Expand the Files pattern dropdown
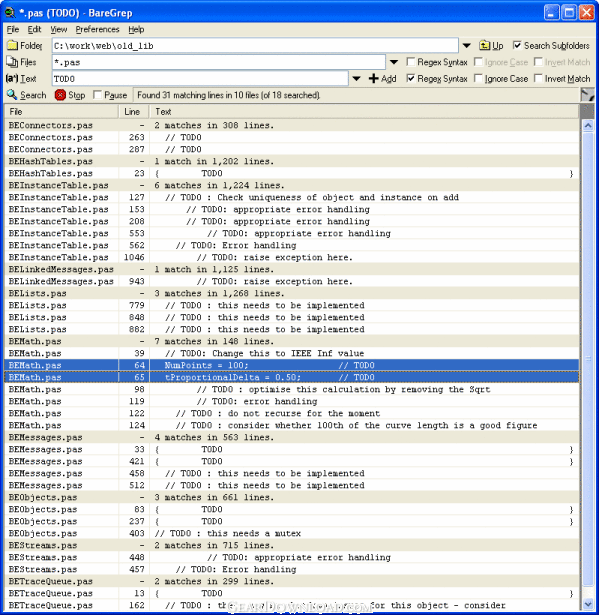The height and width of the screenshot is (615, 599). click(394, 62)
